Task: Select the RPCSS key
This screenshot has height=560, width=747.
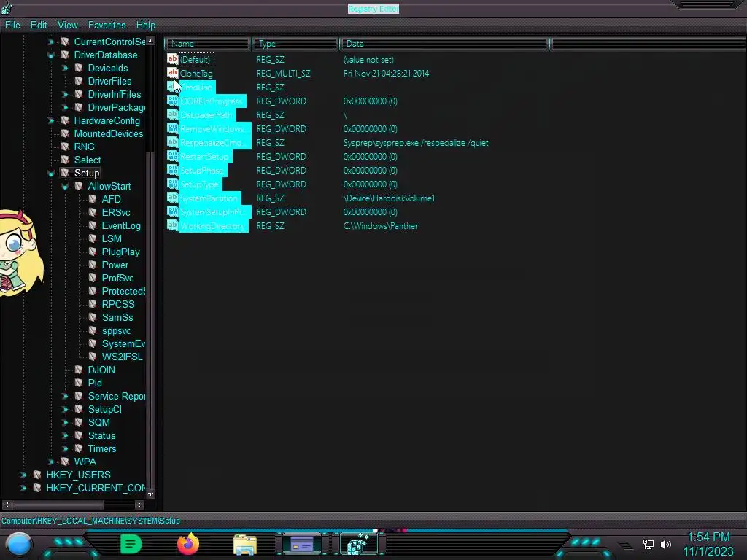Action: [118, 304]
